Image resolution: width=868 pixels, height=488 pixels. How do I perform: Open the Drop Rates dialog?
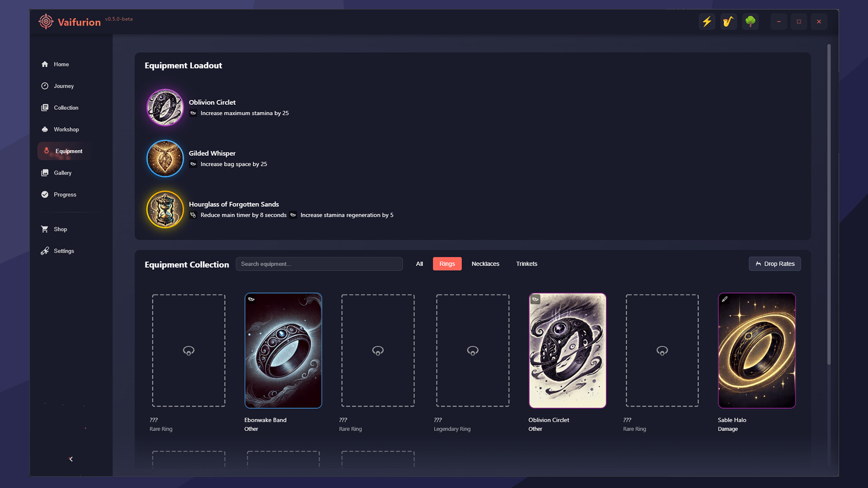coord(774,263)
